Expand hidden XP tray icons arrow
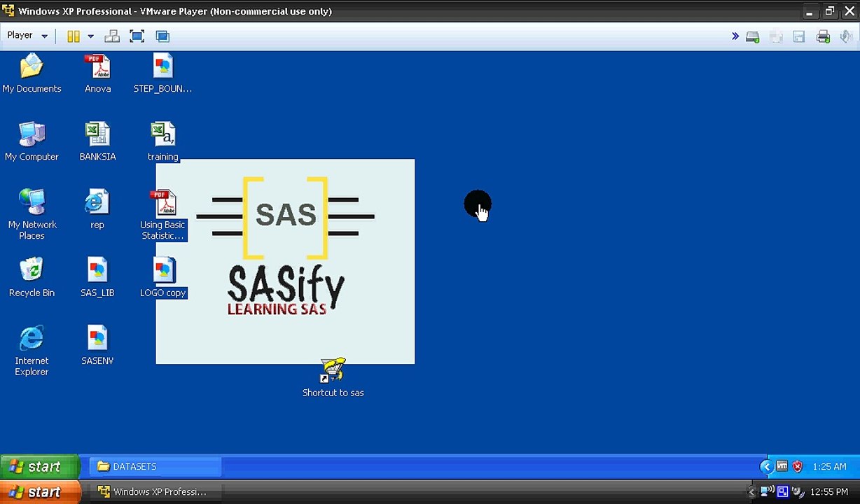 tap(766, 467)
